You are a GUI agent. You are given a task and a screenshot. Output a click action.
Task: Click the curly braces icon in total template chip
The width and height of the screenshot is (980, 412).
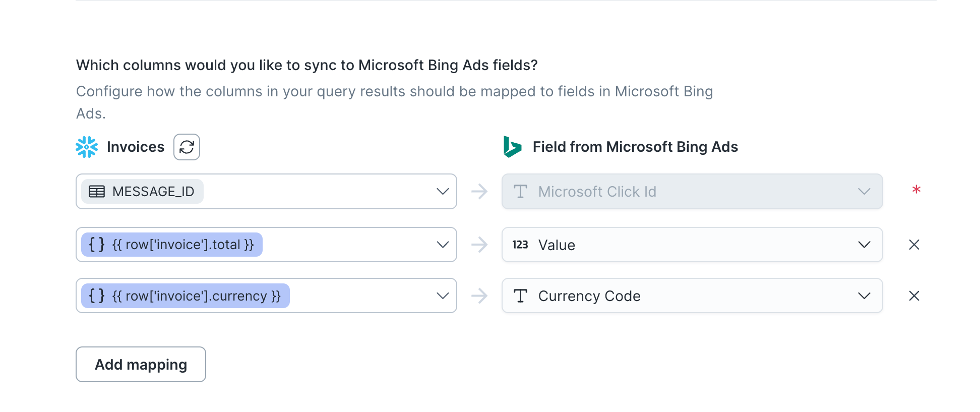tap(97, 245)
